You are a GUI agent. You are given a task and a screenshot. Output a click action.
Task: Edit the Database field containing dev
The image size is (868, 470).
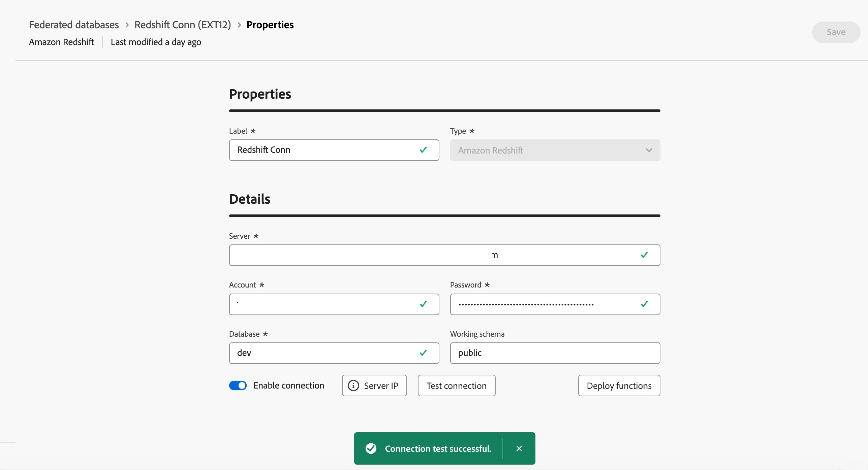[x=334, y=353]
